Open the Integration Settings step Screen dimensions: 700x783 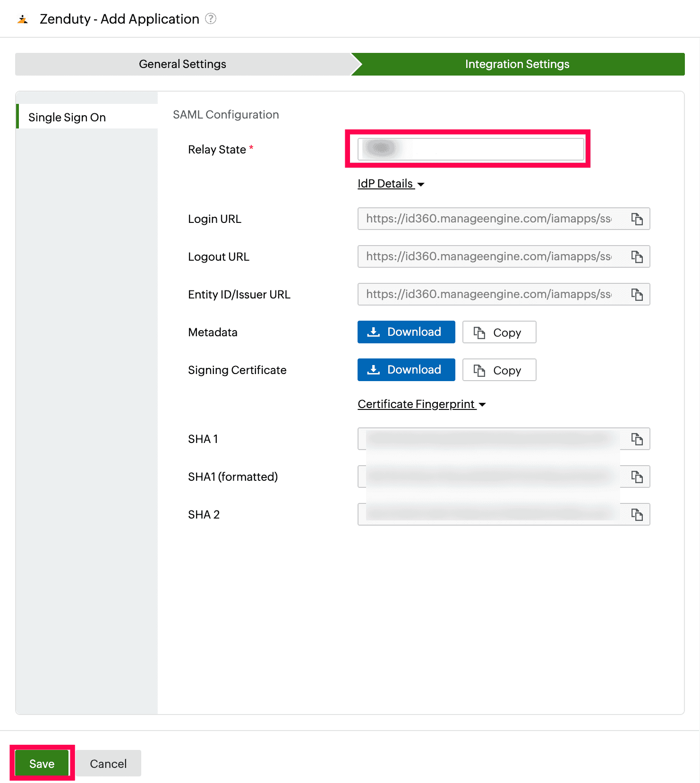[518, 64]
